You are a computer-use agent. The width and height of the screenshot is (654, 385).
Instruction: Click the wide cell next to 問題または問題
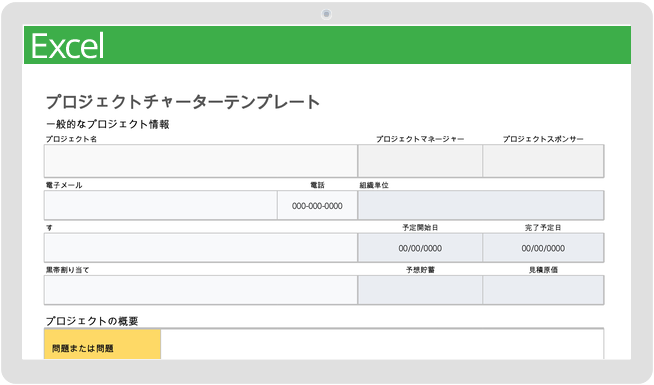(382, 345)
